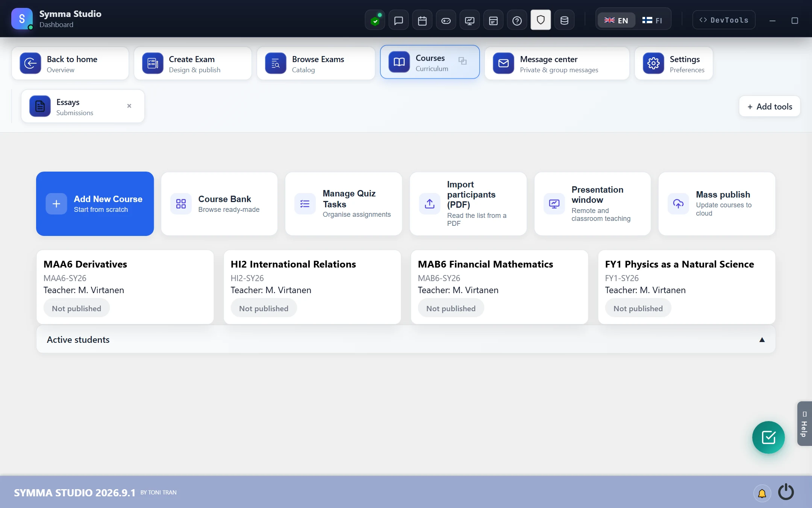Viewport: 812px width, 508px height.
Task: Click the database cylinder icon
Action: tap(564, 20)
